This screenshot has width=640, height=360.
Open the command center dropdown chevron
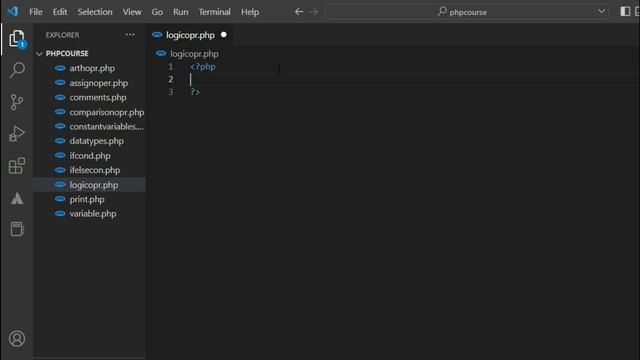[x=601, y=11]
